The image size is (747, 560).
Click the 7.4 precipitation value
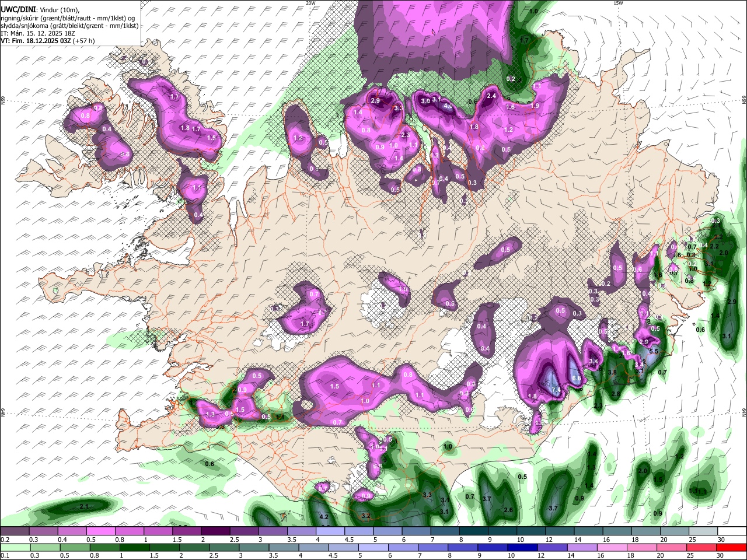tap(556, 390)
